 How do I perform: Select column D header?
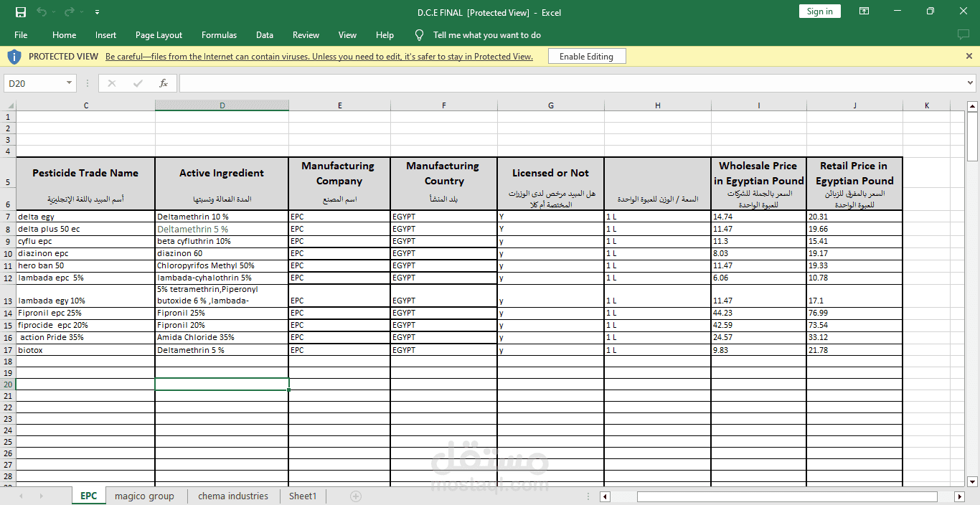[222, 105]
